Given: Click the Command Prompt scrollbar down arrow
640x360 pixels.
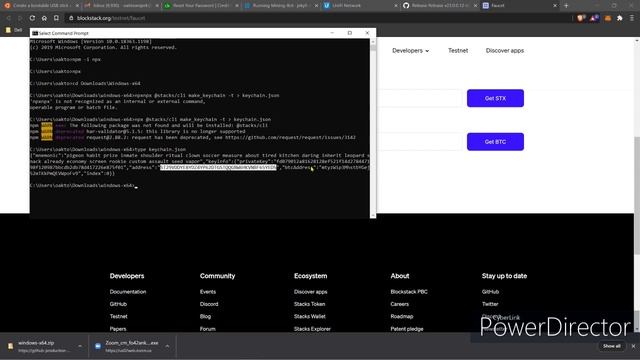Looking at the screenshot, I should 373,215.
